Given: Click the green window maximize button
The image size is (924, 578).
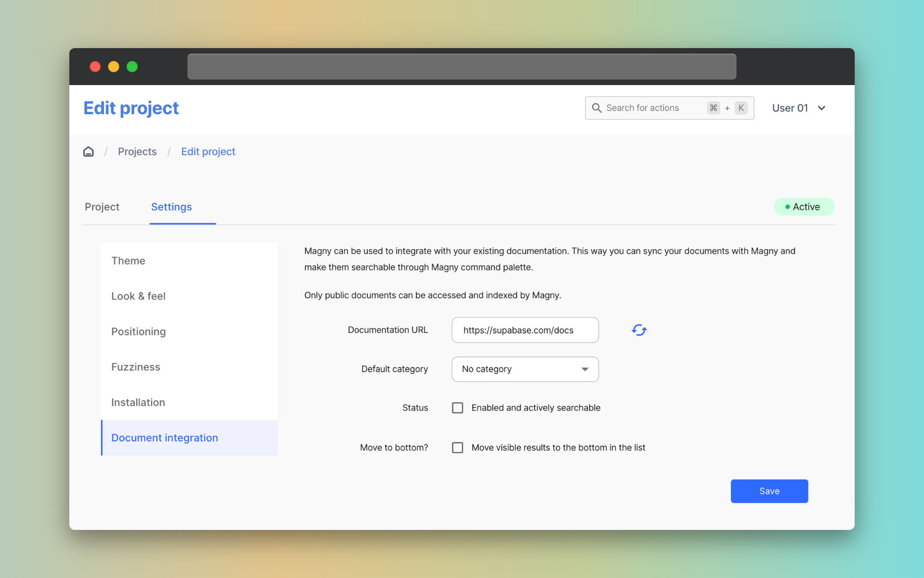Looking at the screenshot, I should [x=132, y=67].
